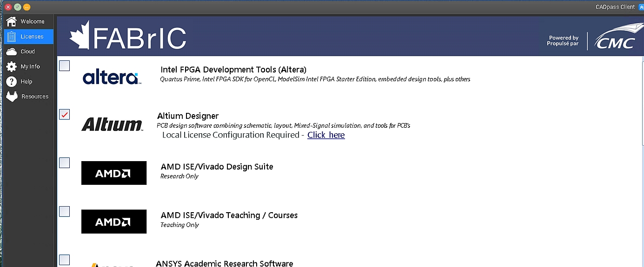644x267 pixels.
Task: Check the AMD ISE/Vivado Design Suite checkbox
Action: click(x=65, y=163)
